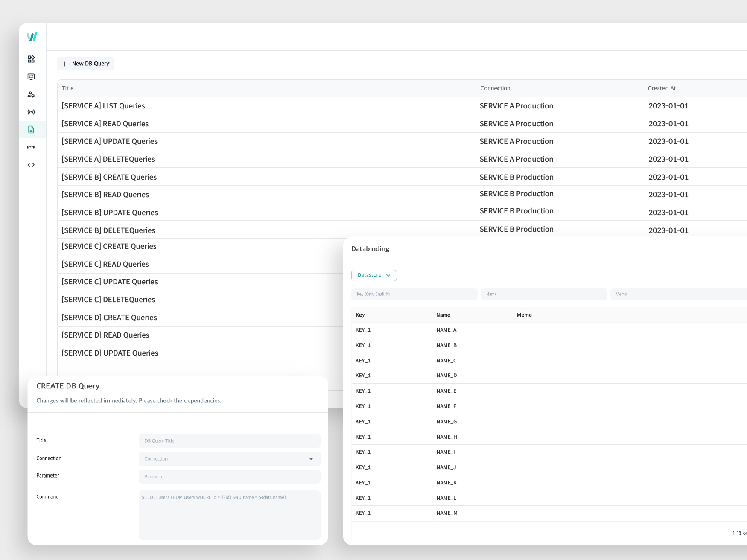Click the green logo in the sidebar
The height and width of the screenshot is (560, 747).
pos(32,36)
